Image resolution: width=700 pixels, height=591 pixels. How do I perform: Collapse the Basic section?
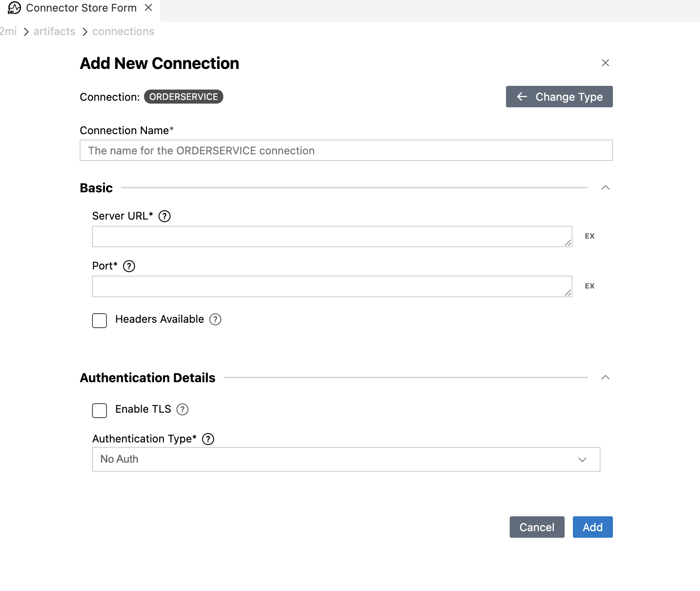(x=605, y=188)
